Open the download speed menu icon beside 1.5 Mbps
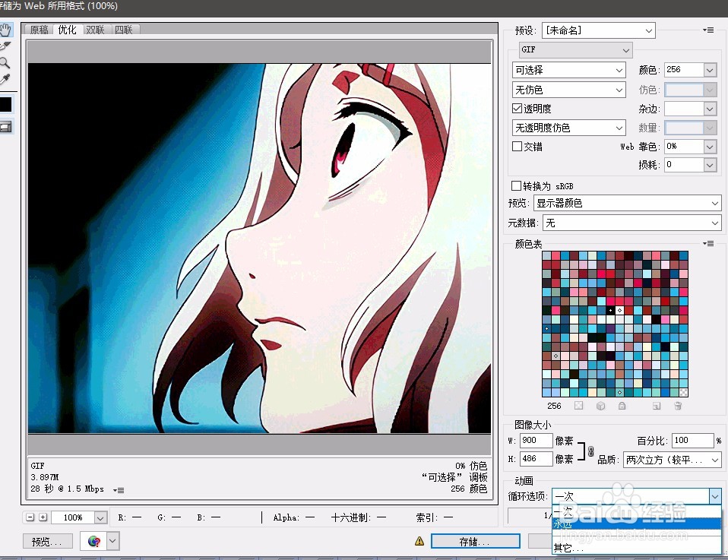728x560 pixels. tap(119, 490)
